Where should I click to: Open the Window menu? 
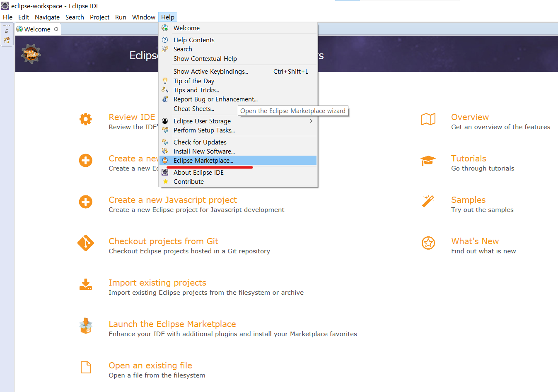pos(144,17)
